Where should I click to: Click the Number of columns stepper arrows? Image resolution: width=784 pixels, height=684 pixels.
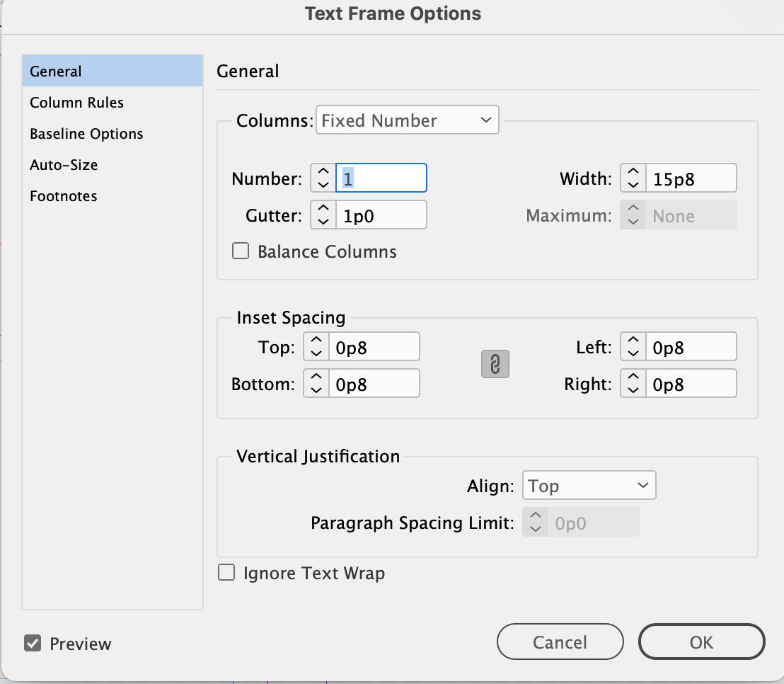click(323, 178)
